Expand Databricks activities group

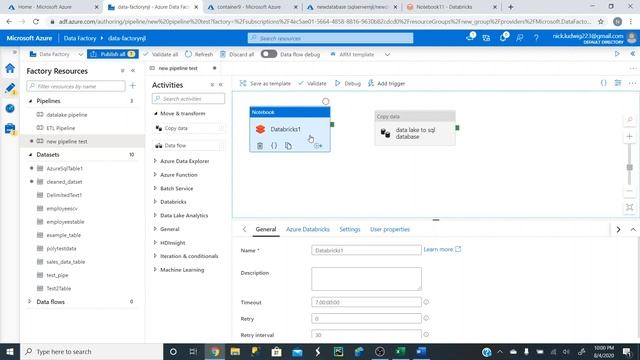[x=155, y=202]
